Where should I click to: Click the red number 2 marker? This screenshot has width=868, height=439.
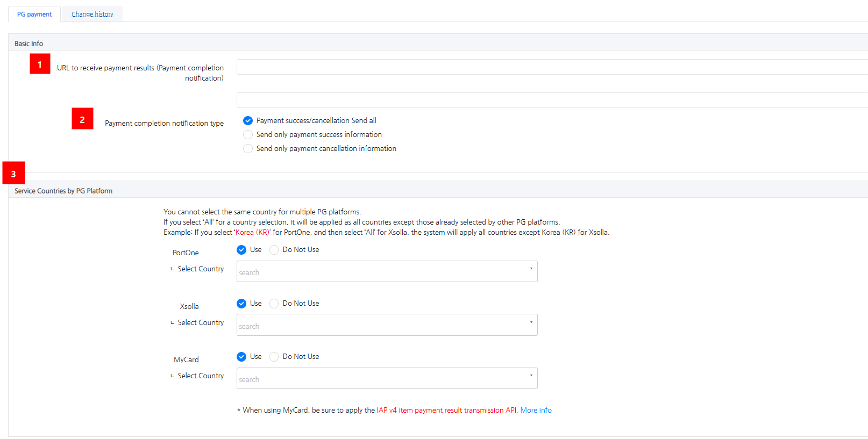tap(82, 119)
